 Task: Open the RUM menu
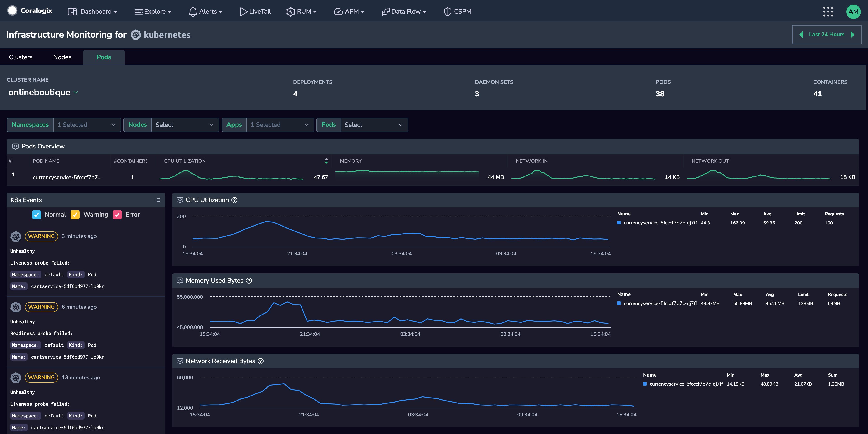pos(301,12)
